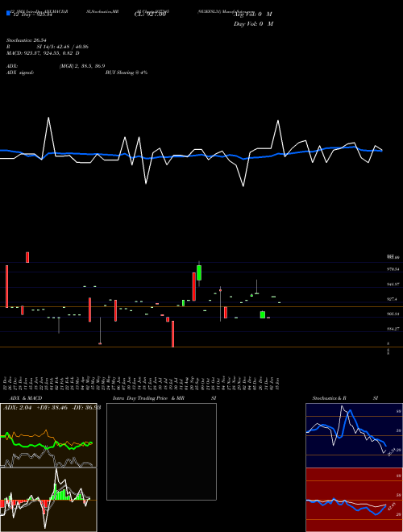403x532 pixels.
Task: Click the small green candle below 927.4 level
Action: (263, 314)
